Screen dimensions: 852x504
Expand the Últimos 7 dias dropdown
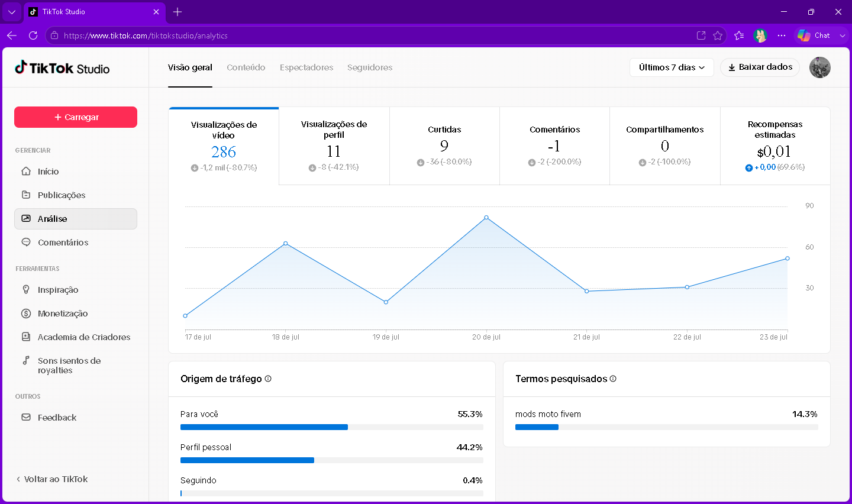pyautogui.click(x=672, y=67)
